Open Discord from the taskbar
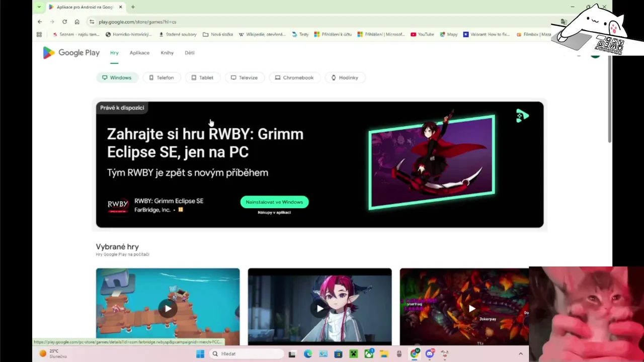Viewport: 644px width, 362px height. [430, 354]
